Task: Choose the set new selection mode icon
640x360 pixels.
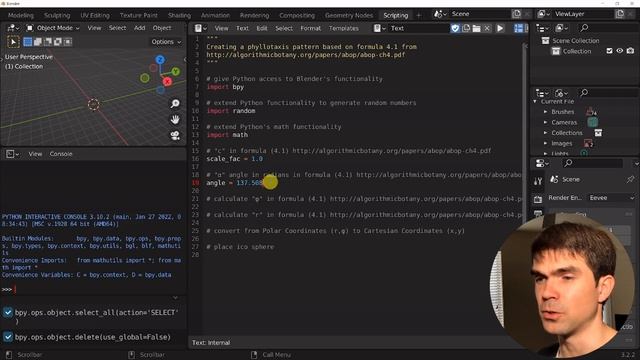Action: 28,42
